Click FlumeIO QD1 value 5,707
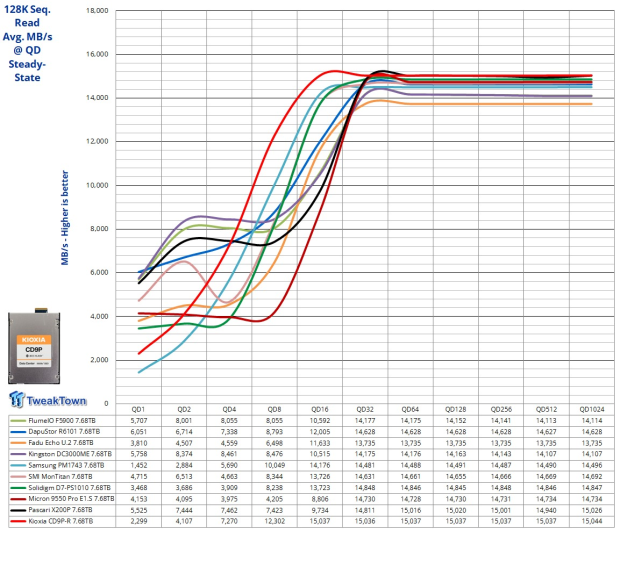 (139, 421)
